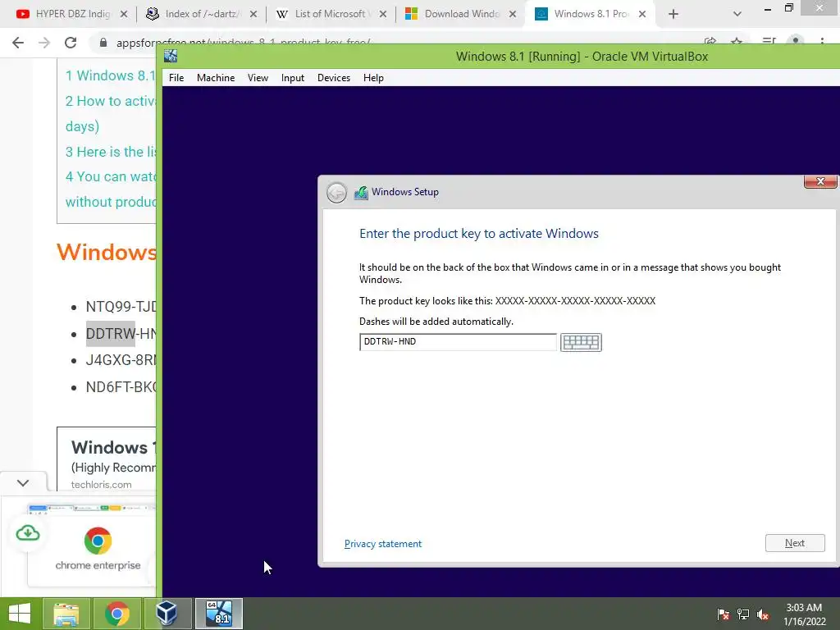Click the Windows Start button

tap(20, 613)
